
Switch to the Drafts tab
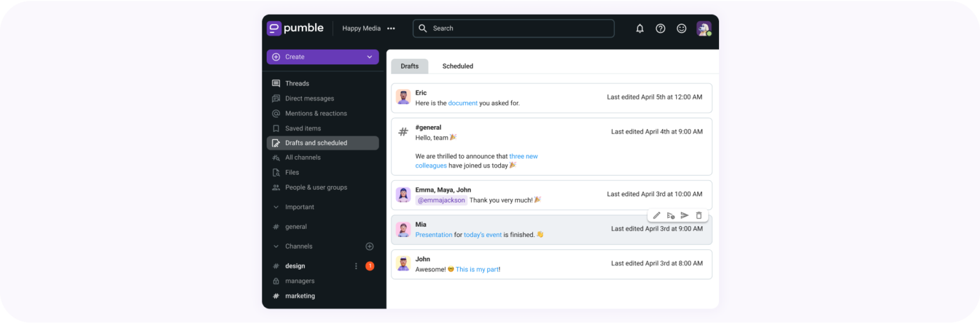(410, 66)
